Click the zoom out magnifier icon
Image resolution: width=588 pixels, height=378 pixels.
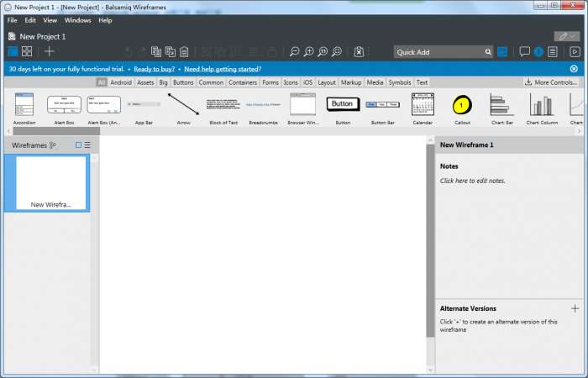coord(294,52)
